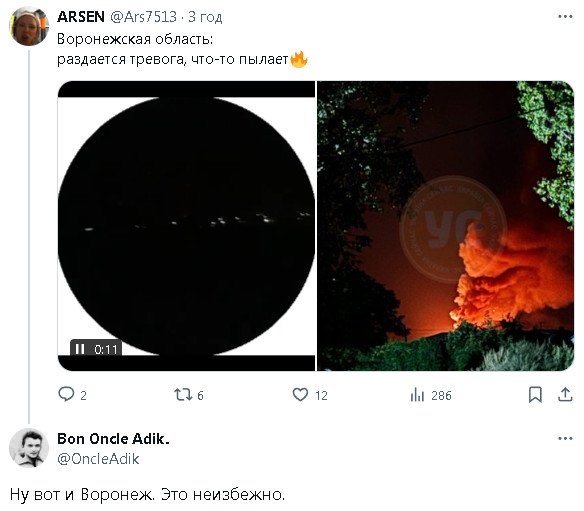
Task: Click the tweet text 'Воронежская область'
Action: (x=134, y=39)
